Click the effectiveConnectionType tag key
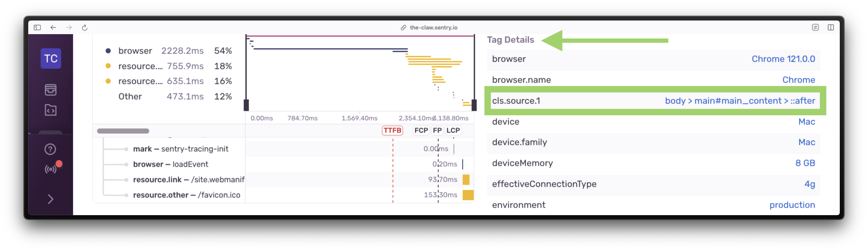 (x=544, y=184)
